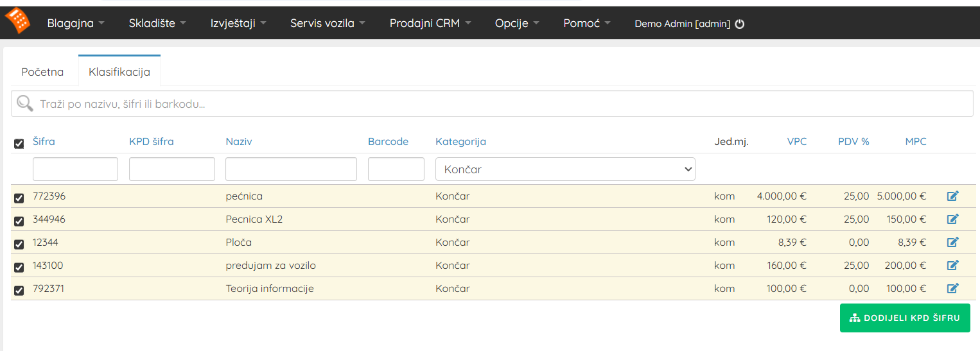Click the price cell '4.000,00 €'
The image size is (980, 351).
(782, 196)
